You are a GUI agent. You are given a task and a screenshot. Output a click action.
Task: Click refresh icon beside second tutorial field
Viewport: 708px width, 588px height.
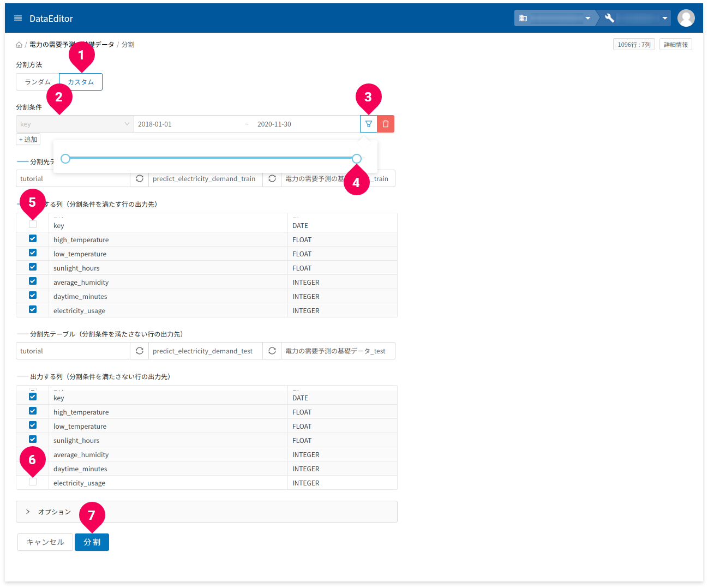click(140, 351)
